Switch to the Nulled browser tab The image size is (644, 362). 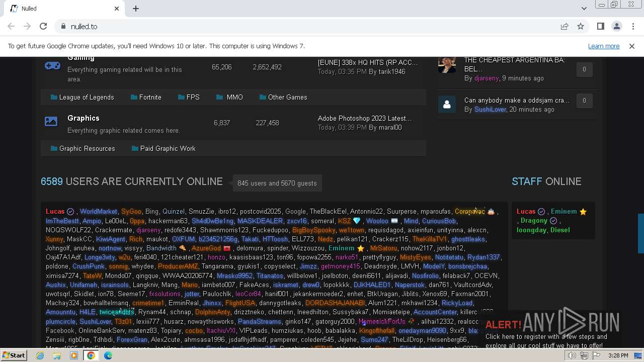64,9
